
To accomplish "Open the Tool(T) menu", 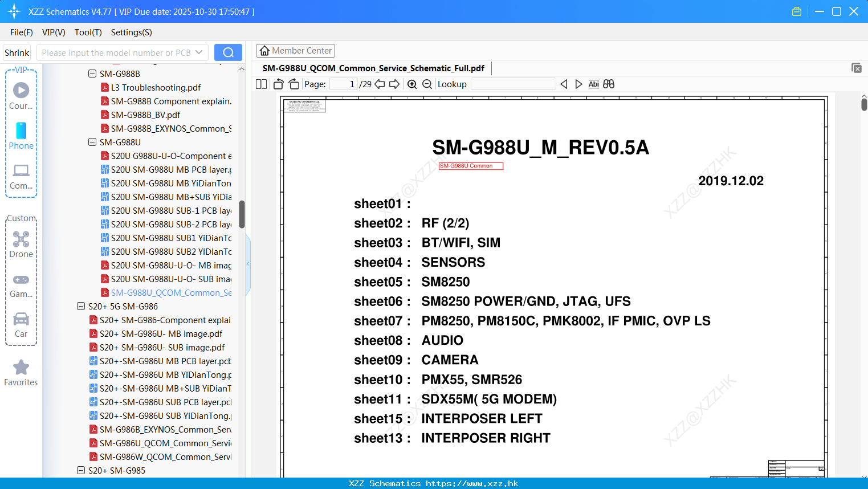I will (88, 32).
